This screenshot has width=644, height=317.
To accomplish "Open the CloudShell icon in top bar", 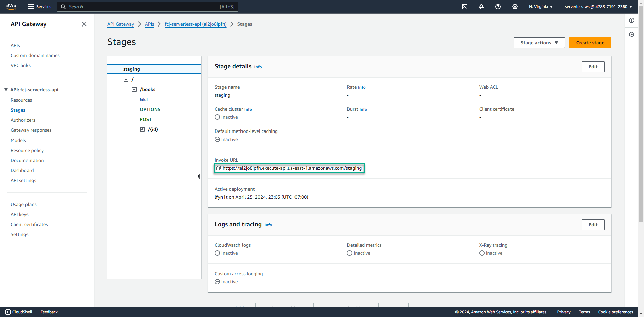I will tap(465, 7).
